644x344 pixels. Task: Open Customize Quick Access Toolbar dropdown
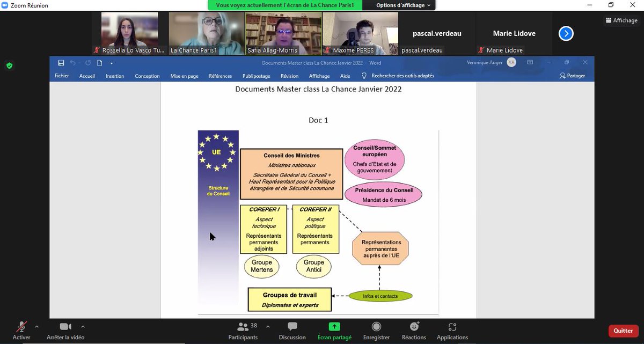tap(111, 63)
